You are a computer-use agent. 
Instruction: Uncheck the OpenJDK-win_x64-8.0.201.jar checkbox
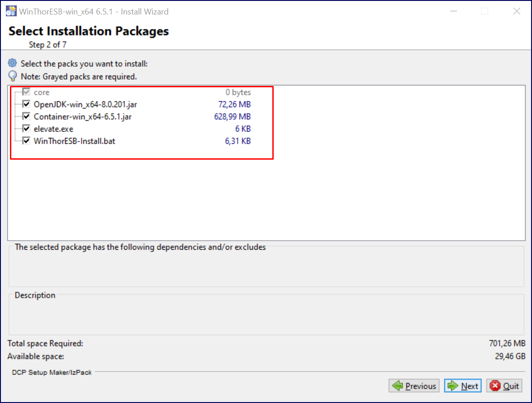pos(26,104)
